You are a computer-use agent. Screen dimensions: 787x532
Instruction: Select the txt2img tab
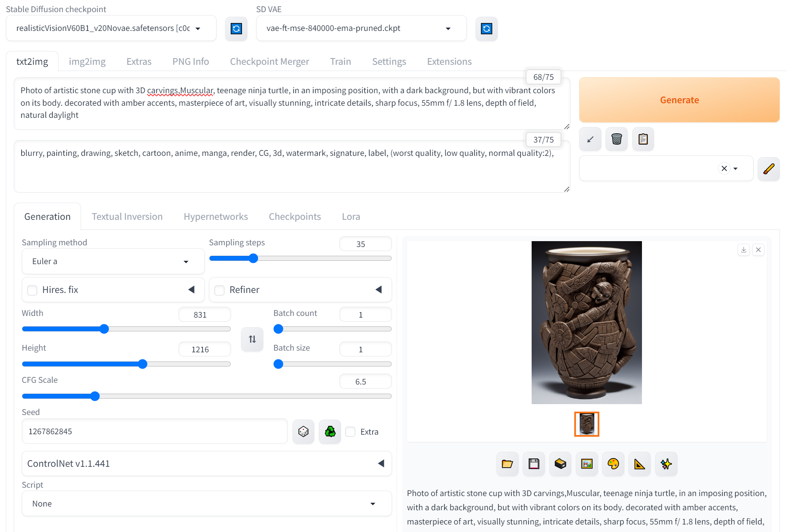pos(32,61)
